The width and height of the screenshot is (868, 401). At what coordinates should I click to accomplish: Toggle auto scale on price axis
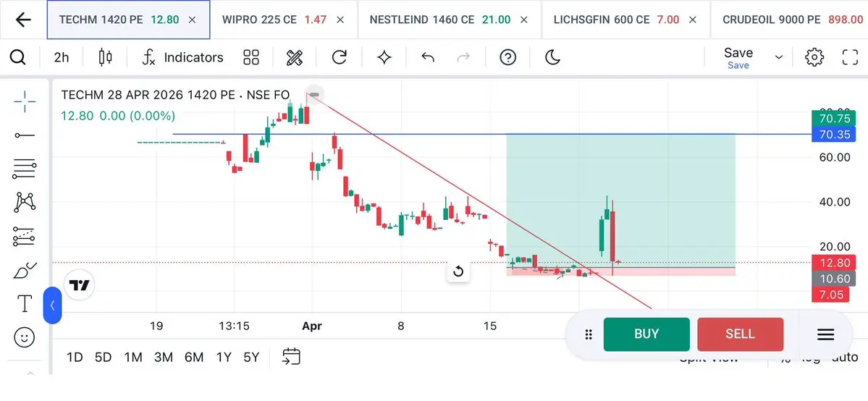pos(845,358)
